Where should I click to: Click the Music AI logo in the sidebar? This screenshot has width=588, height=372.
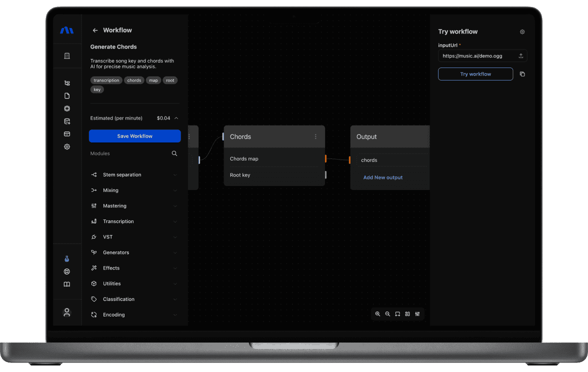66,30
